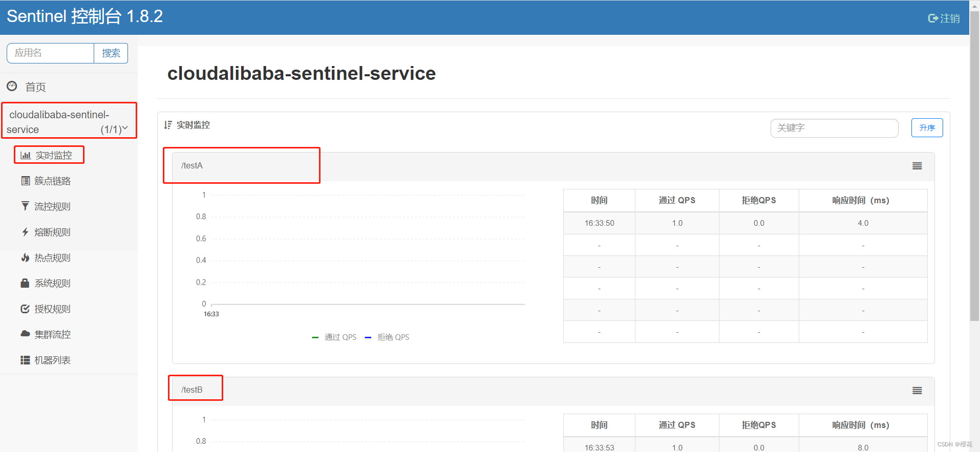Image resolution: width=980 pixels, height=452 pixels.
Task: Open 簇点链路 menu item
Action: click(x=52, y=181)
